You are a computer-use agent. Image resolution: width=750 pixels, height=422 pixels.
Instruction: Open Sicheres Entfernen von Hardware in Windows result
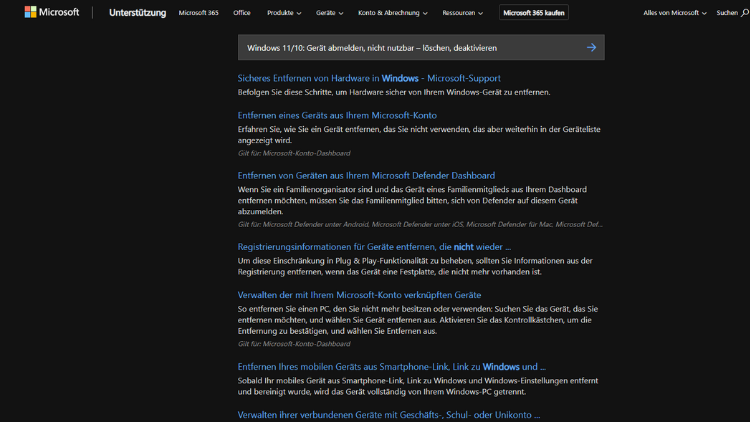pos(369,78)
